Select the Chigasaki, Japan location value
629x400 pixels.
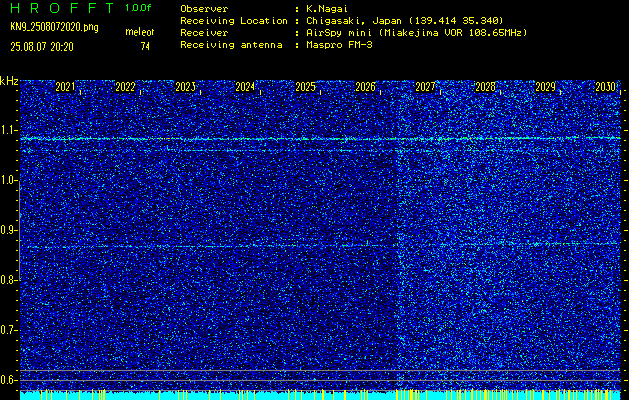(405, 20)
